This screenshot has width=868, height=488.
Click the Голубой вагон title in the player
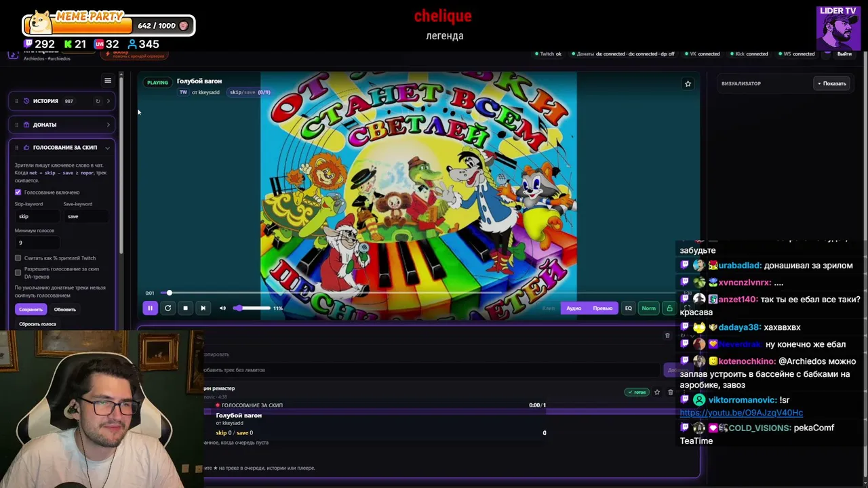tap(199, 81)
